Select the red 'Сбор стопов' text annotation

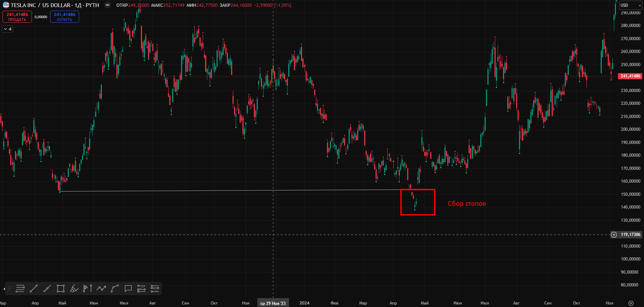click(x=466, y=204)
